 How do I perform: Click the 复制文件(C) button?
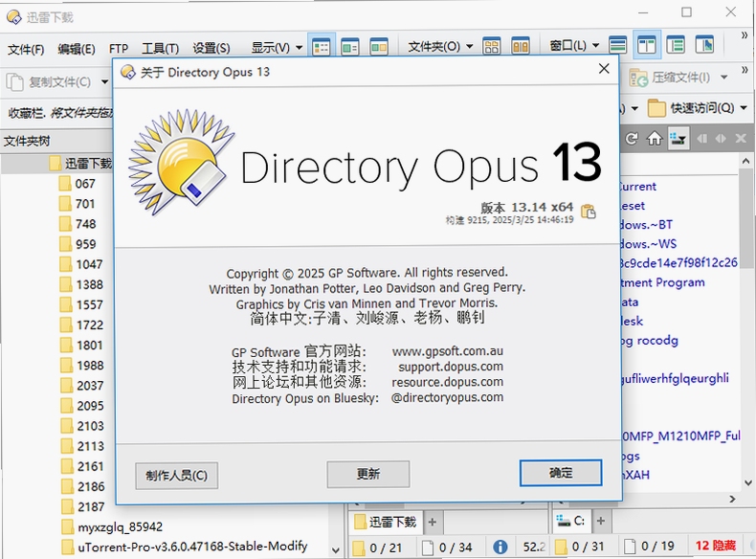48,82
